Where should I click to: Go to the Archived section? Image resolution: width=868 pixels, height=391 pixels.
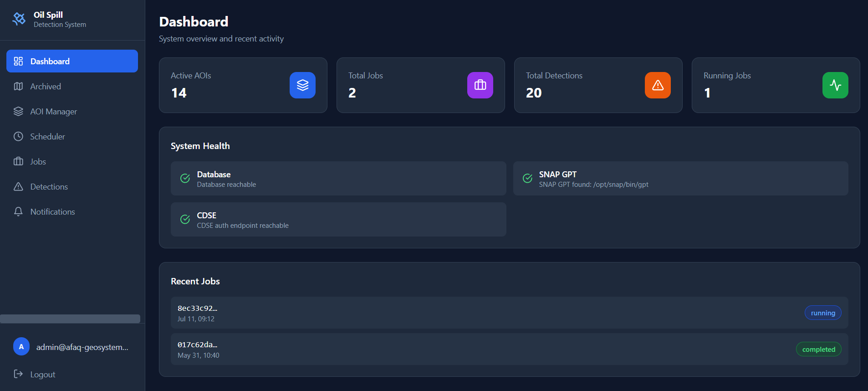pos(72,86)
